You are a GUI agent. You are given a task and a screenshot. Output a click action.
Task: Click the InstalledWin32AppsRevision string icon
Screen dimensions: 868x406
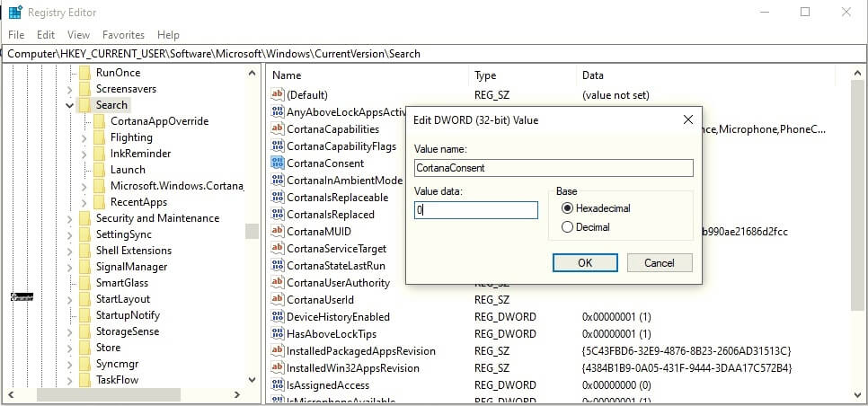278,368
